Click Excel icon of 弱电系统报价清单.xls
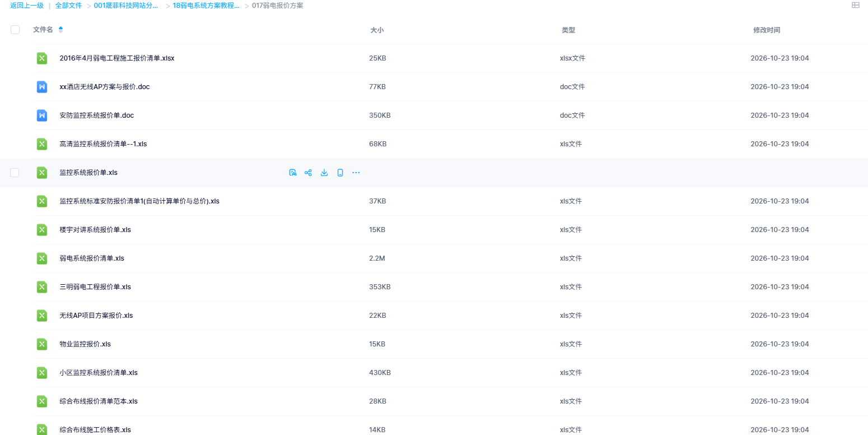 (42, 258)
